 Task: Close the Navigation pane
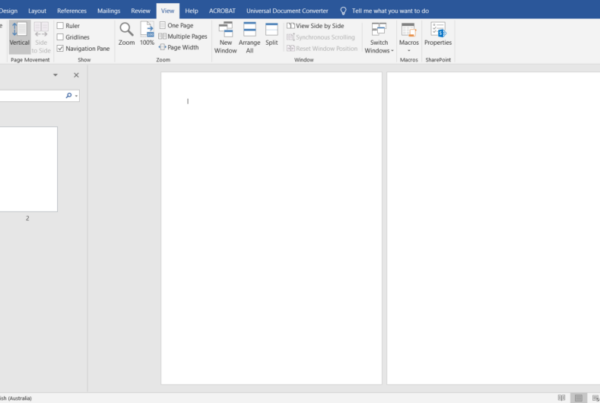[x=76, y=75]
